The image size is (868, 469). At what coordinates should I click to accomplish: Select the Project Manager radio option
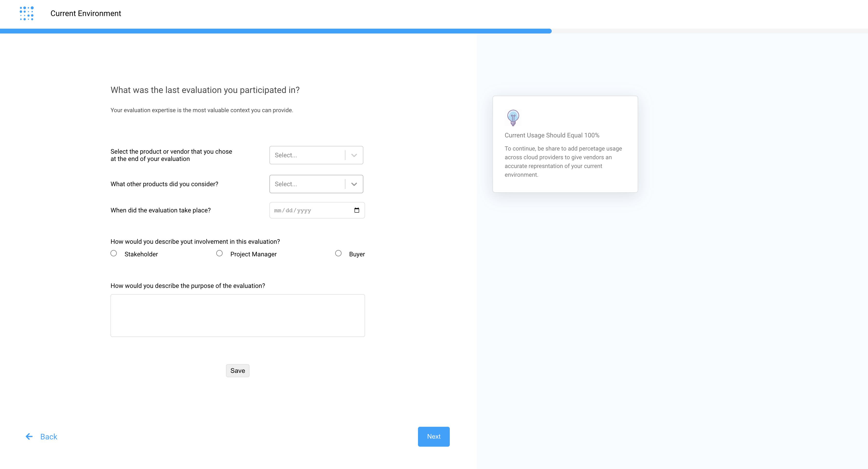click(219, 253)
